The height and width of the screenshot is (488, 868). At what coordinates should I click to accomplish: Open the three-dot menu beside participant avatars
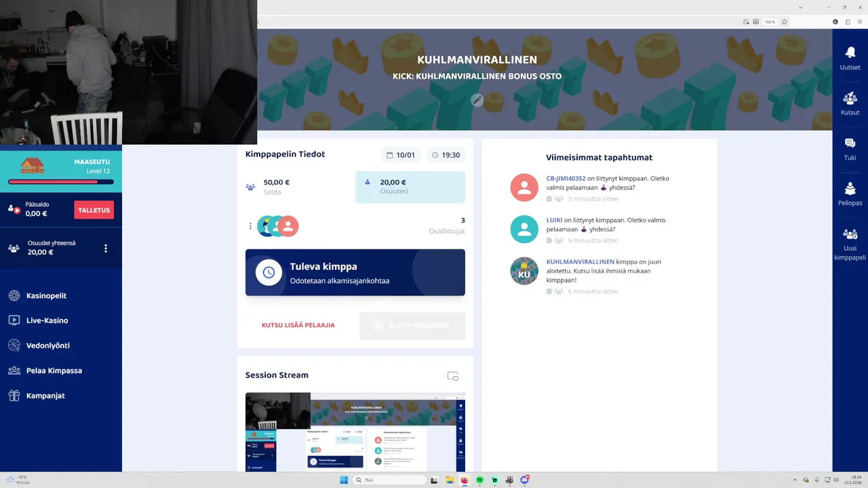coord(250,226)
